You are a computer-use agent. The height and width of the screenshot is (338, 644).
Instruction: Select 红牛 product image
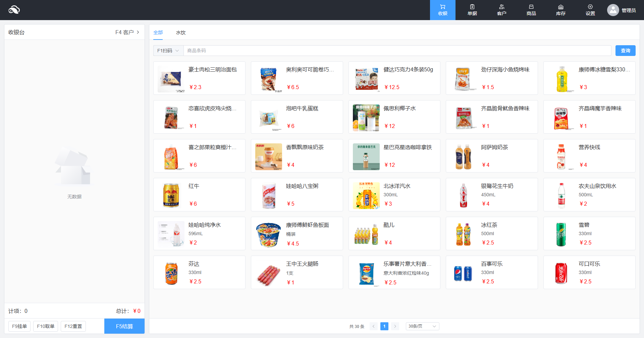click(x=171, y=196)
